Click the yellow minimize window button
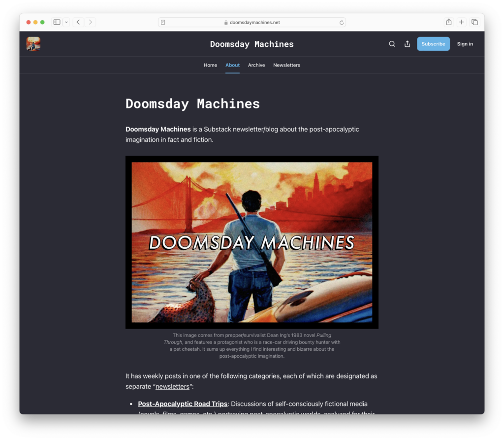Viewport: 504px width, 440px height. tap(35, 22)
